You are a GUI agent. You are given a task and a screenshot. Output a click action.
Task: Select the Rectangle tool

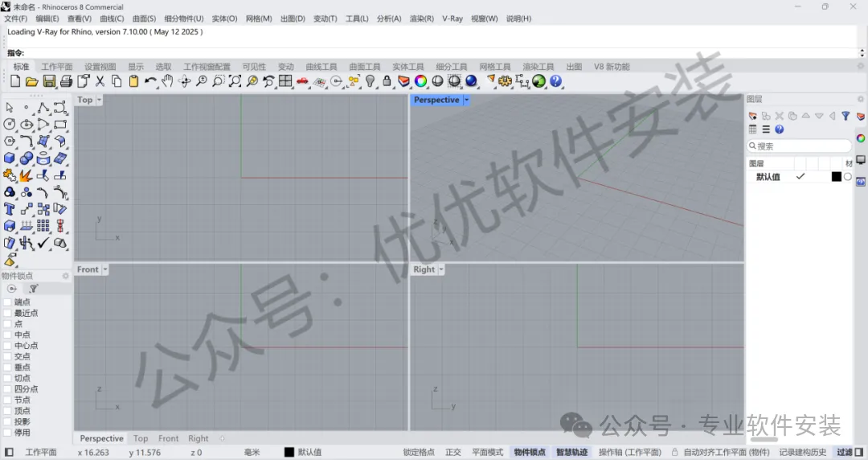[60, 125]
